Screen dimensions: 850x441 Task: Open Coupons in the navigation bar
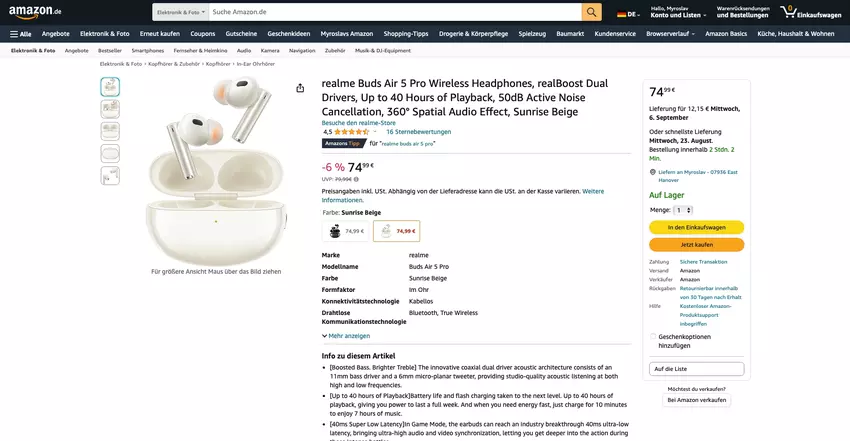[203, 34]
